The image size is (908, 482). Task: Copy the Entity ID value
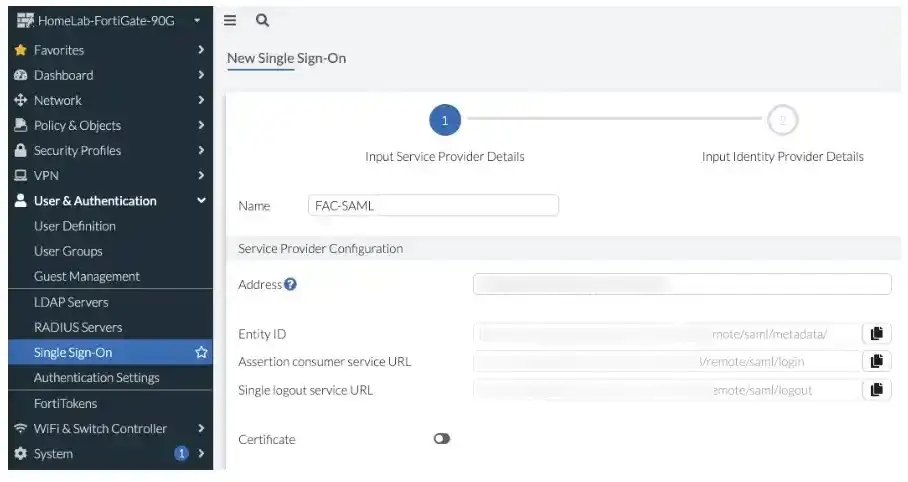876,334
